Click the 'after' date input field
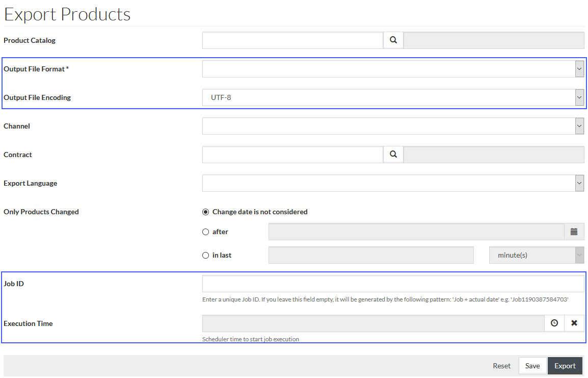The image size is (588, 378). (416, 232)
